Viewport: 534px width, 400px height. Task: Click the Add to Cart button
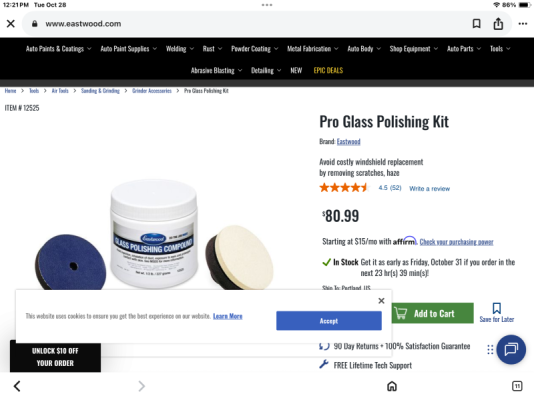tap(433, 313)
